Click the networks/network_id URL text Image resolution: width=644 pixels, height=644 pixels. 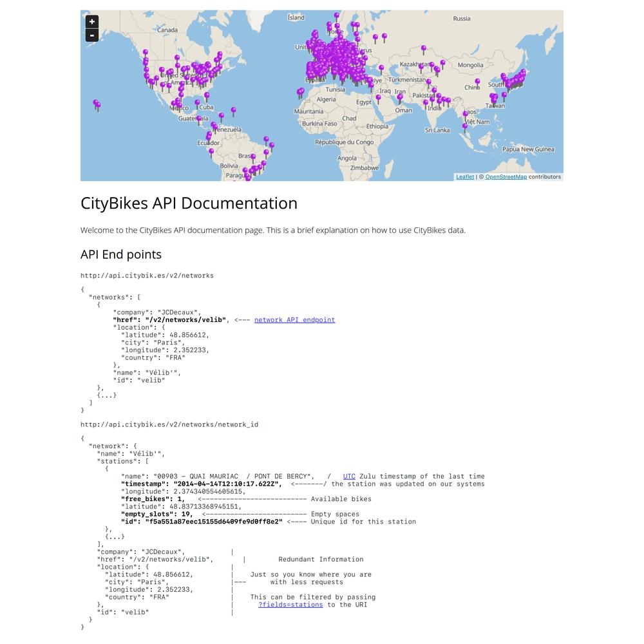click(169, 424)
